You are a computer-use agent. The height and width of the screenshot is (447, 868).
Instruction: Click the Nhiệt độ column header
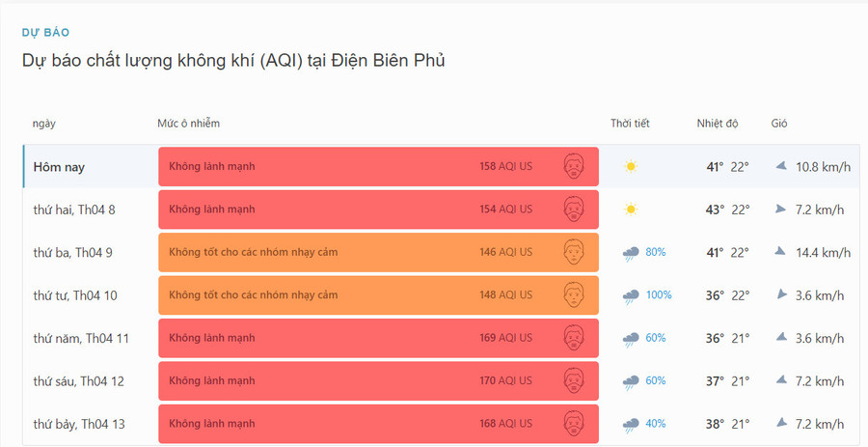[718, 124]
